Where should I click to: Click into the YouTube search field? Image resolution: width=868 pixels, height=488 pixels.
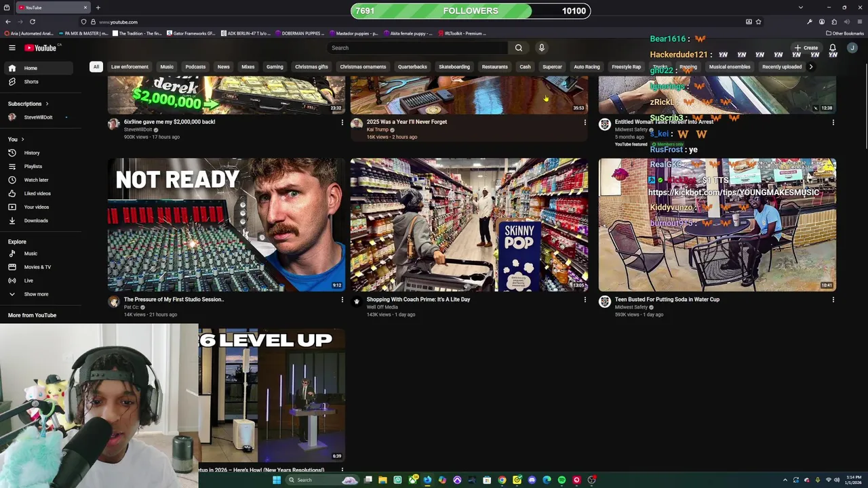(x=417, y=47)
